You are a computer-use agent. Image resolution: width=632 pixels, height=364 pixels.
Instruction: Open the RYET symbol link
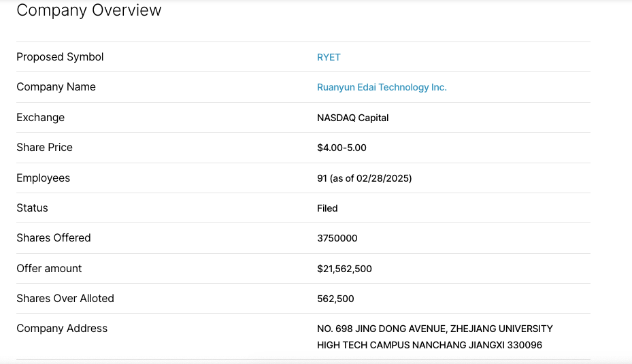(329, 57)
